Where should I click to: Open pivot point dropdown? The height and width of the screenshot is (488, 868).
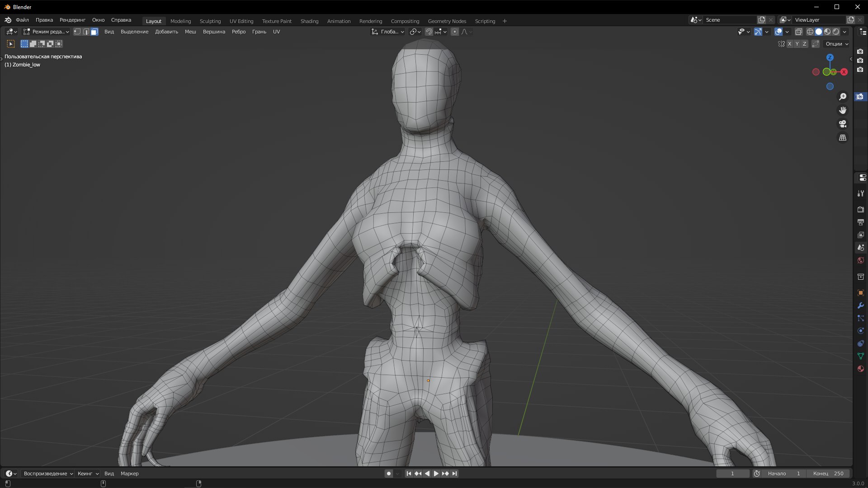(415, 32)
